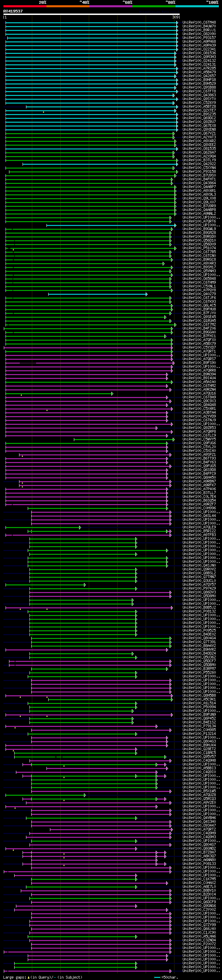Click hit label UniRef100_P55260
This screenshot has height=980, width=222.
click(199, 673)
